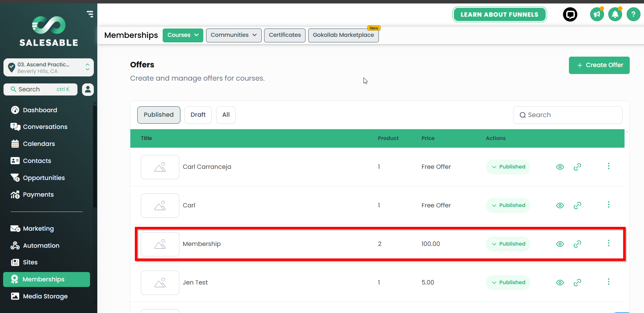Open more options for Membership offer
Screen dimensions: 644x313
pyautogui.click(x=609, y=243)
